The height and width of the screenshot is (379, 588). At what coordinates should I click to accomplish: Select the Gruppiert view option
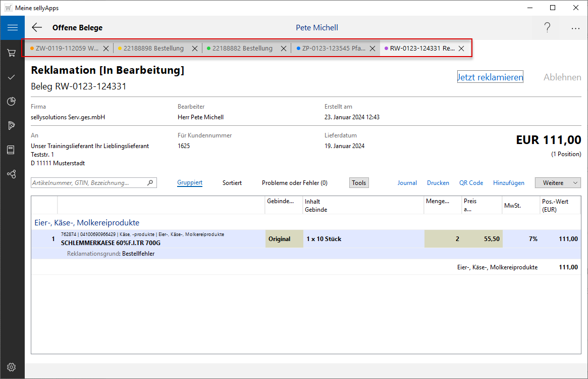coord(190,183)
